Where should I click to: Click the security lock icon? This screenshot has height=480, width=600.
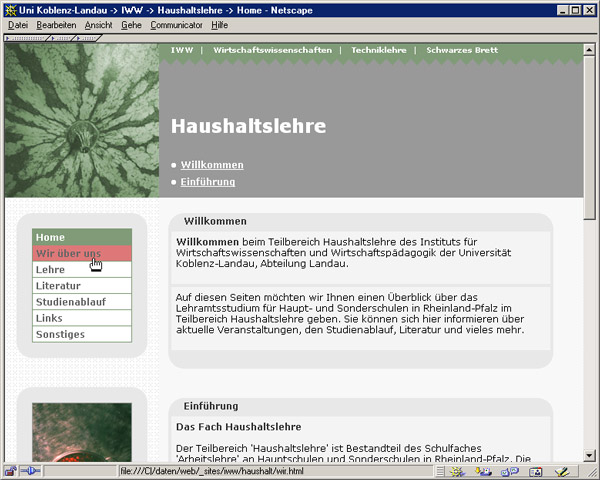(x=10, y=471)
